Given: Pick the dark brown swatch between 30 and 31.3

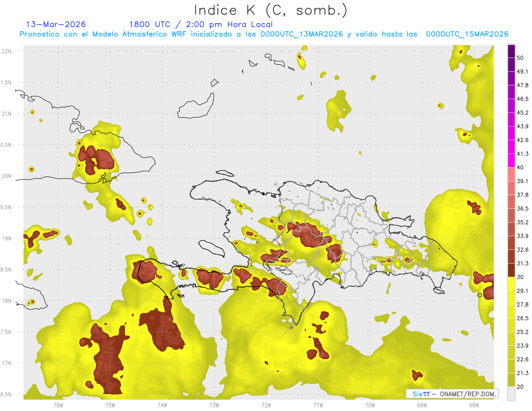Looking at the screenshot, I should pos(511,270).
